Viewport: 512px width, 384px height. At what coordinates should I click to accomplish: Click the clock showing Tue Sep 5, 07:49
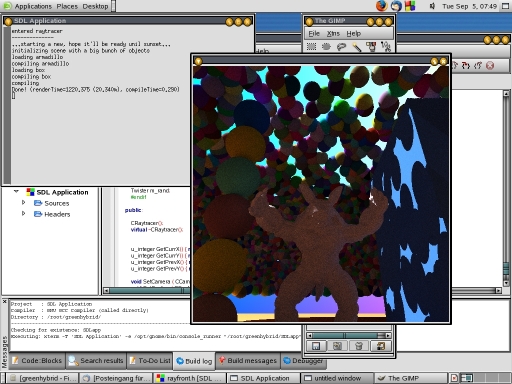469,6
